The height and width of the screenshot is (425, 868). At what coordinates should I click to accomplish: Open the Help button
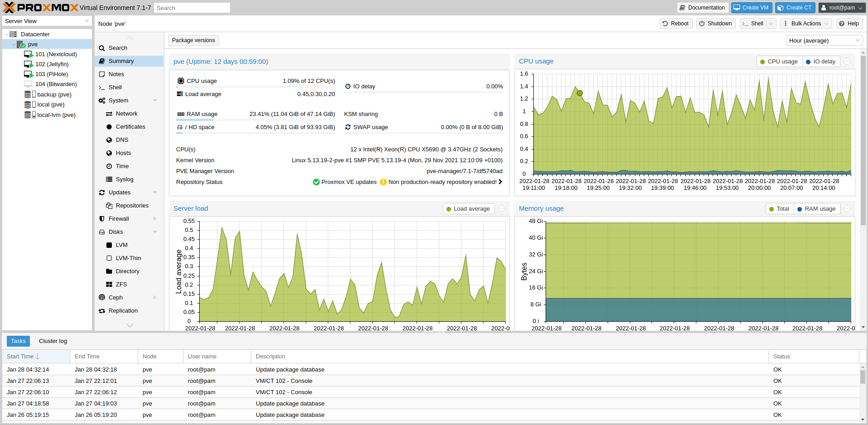click(x=849, y=24)
